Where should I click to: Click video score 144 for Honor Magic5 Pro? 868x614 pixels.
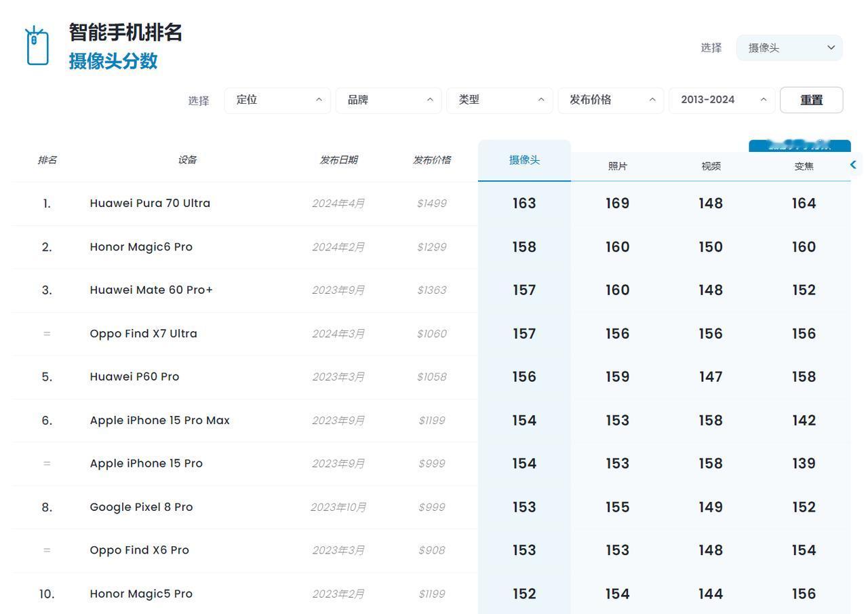tap(711, 594)
